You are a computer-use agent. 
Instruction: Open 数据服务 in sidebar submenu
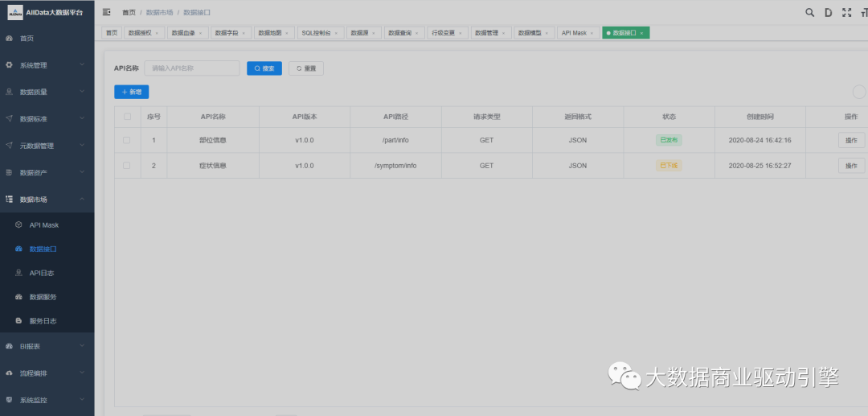(43, 297)
